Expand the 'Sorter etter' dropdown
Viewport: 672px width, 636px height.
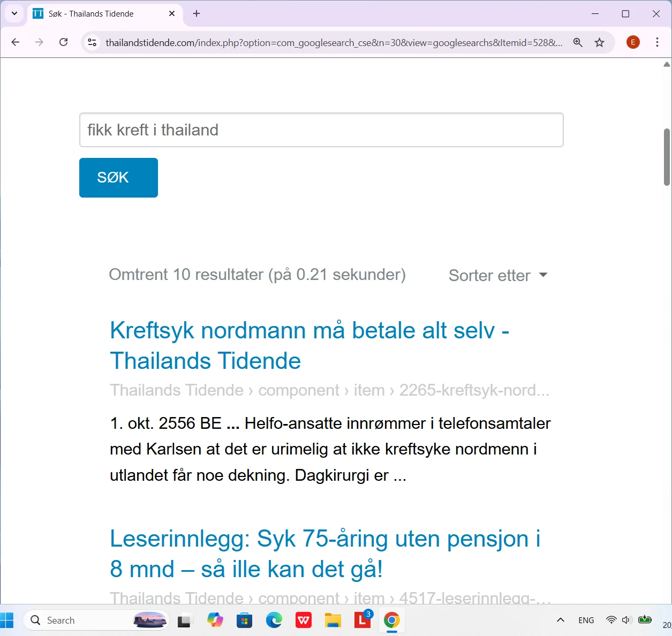pyautogui.click(x=498, y=275)
